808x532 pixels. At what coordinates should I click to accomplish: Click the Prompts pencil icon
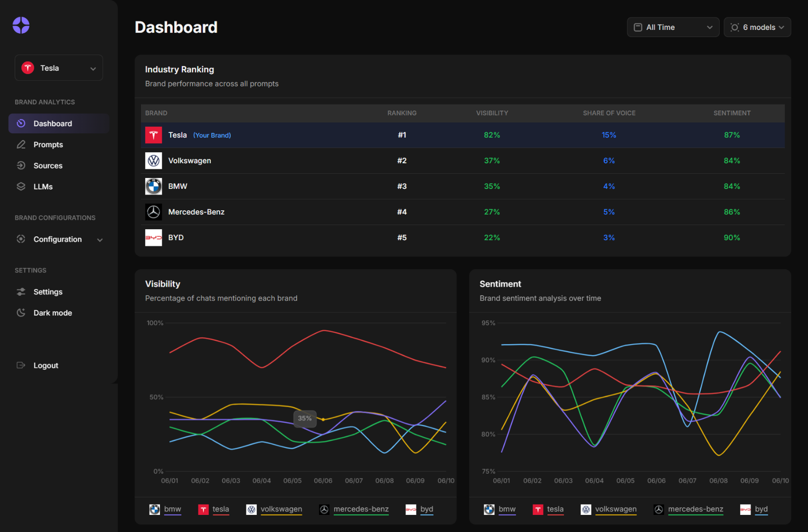click(x=21, y=144)
